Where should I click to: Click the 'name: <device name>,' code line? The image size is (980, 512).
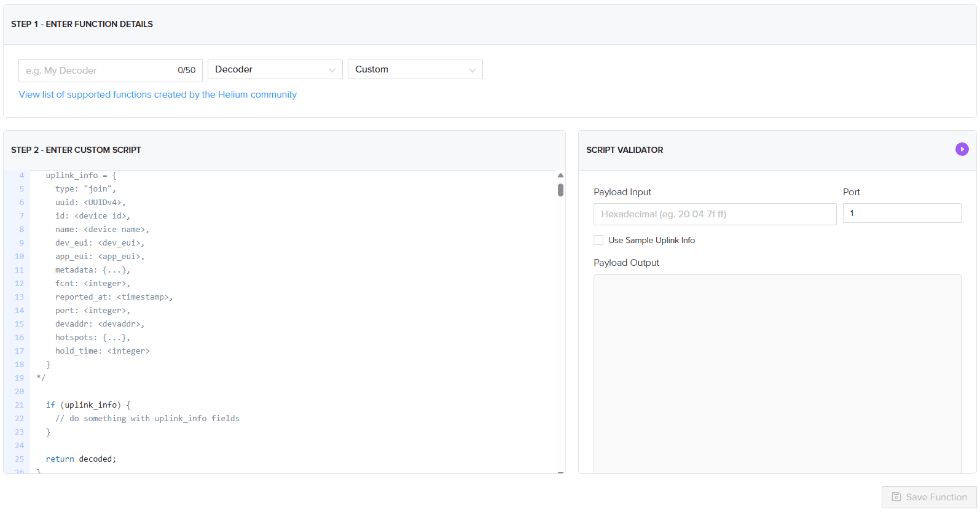pos(103,229)
